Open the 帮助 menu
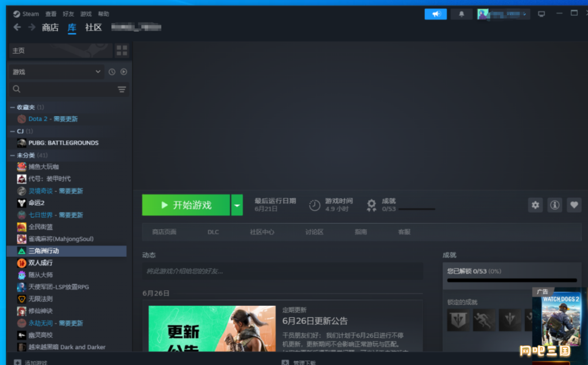Viewport: 588px width, 365px height. point(103,14)
